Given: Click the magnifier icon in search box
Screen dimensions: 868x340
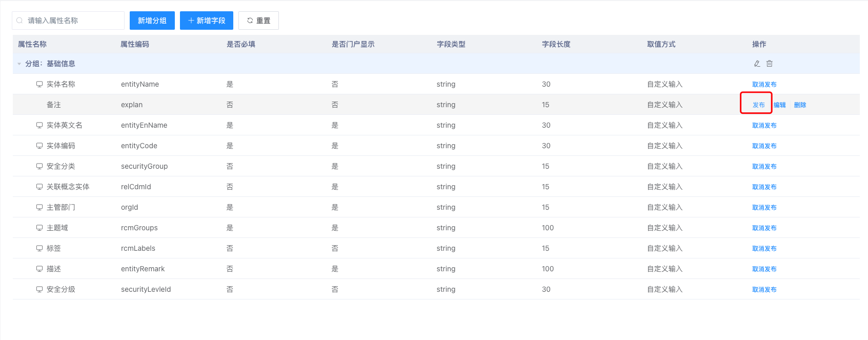Looking at the screenshot, I should [x=19, y=21].
